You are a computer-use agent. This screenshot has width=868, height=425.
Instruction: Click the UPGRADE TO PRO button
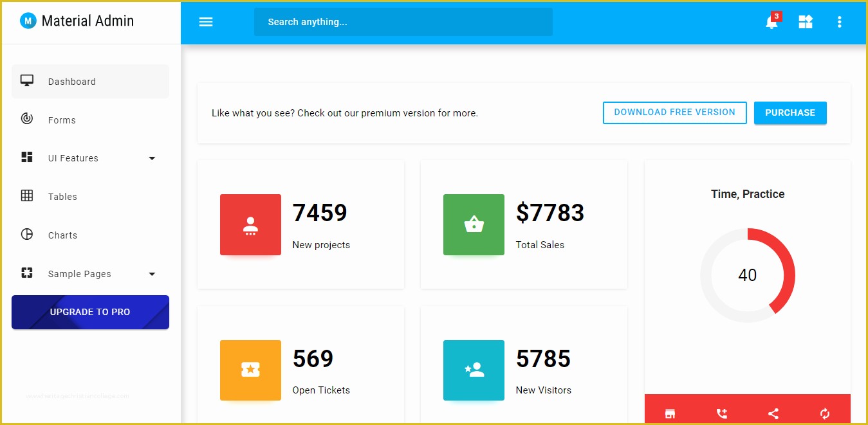coord(90,312)
